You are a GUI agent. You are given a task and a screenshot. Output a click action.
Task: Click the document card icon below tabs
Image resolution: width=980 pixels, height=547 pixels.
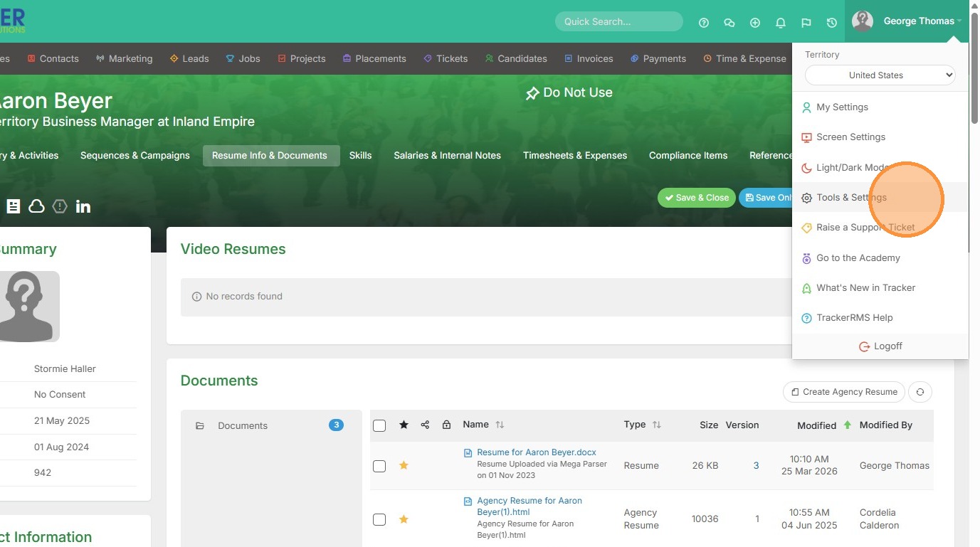pyautogui.click(x=14, y=206)
